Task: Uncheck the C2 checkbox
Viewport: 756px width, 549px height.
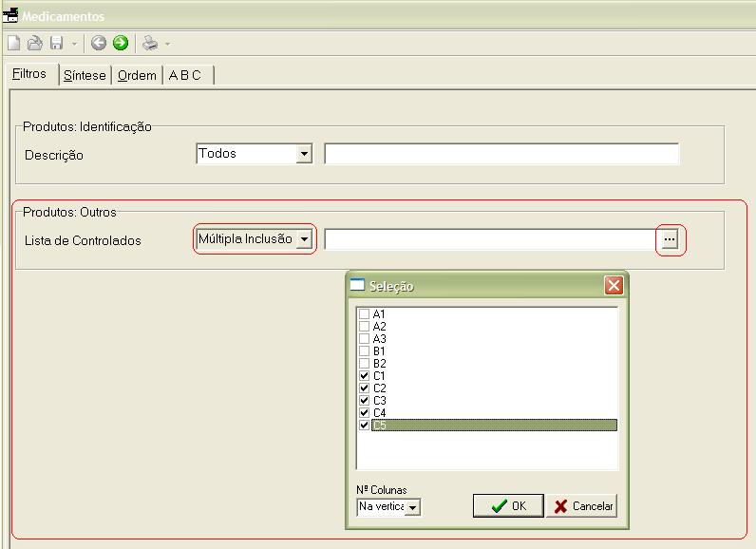Action: [x=364, y=388]
